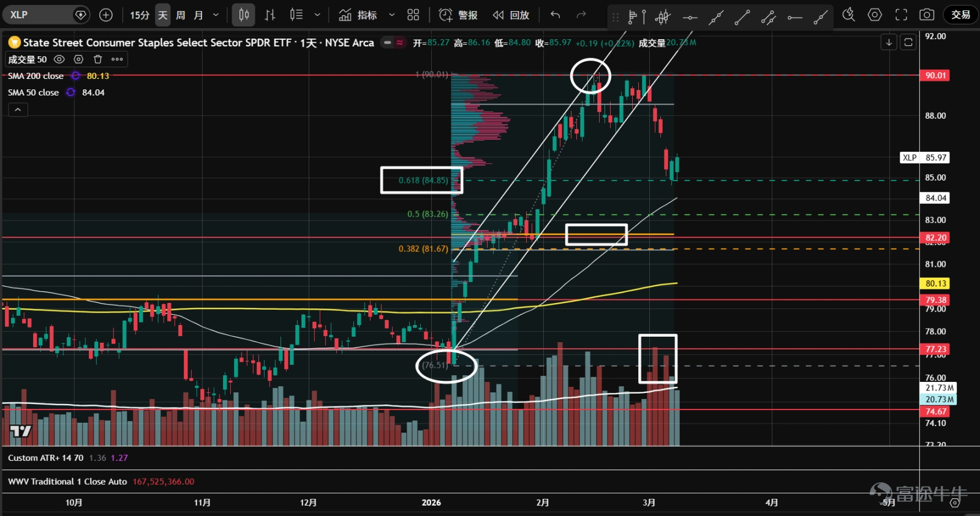The width and height of the screenshot is (980, 516).
Task: Click the diamond icon in the symbol box
Action: pyautogui.click(x=80, y=15)
